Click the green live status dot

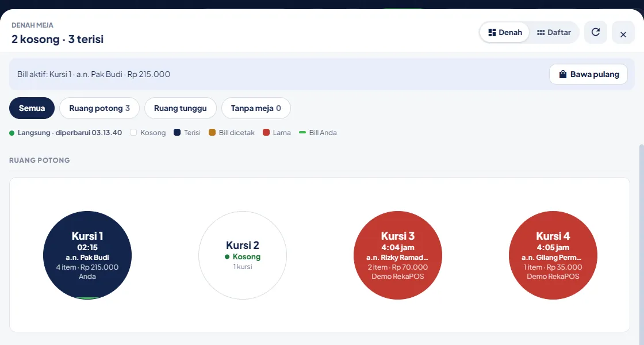pyautogui.click(x=12, y=133)
